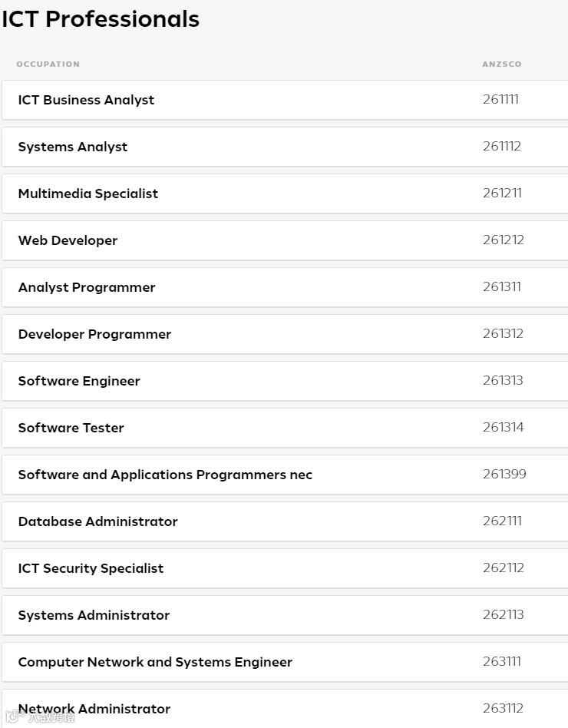Select the Systems Analyst occupation

73,147
